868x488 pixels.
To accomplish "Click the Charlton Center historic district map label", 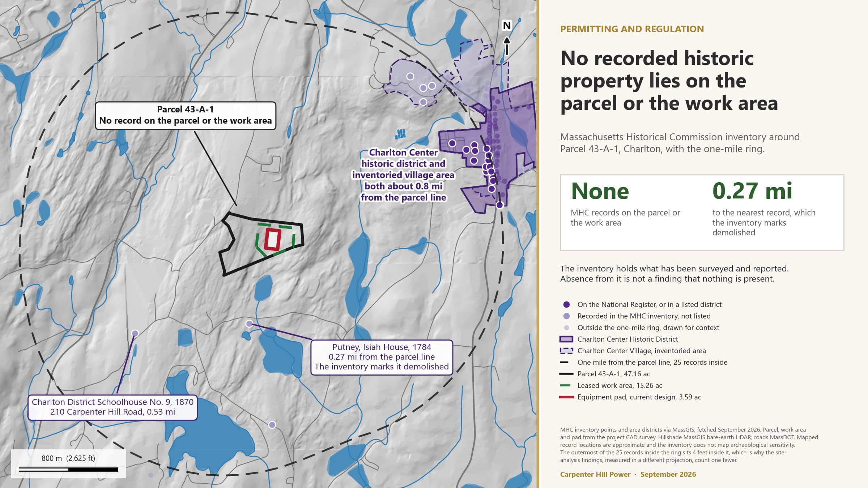I will 403,175.
